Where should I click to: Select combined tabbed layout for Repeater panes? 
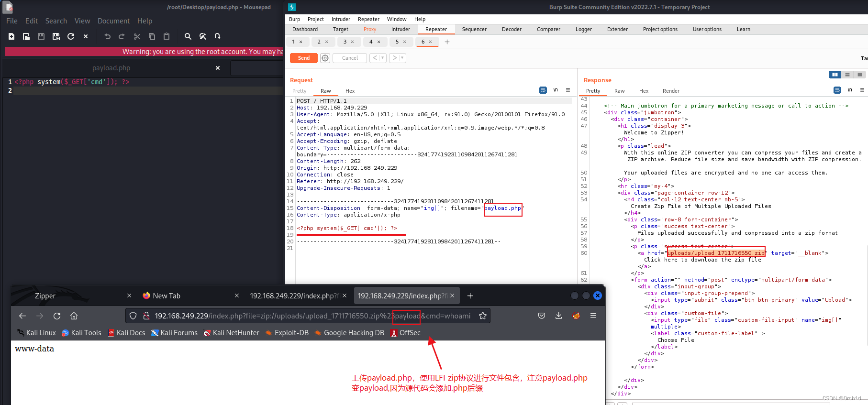(x=859, y=75)
